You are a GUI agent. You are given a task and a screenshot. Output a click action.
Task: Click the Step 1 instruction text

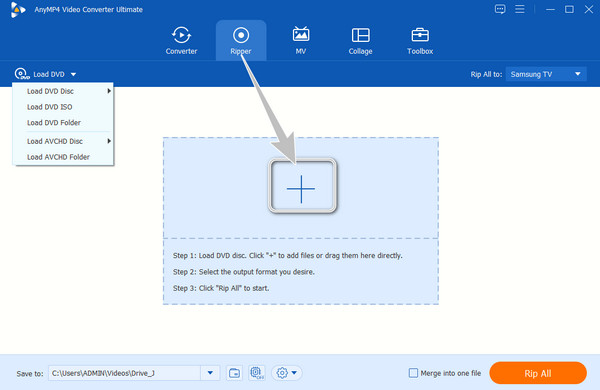(x=287, y=255)
